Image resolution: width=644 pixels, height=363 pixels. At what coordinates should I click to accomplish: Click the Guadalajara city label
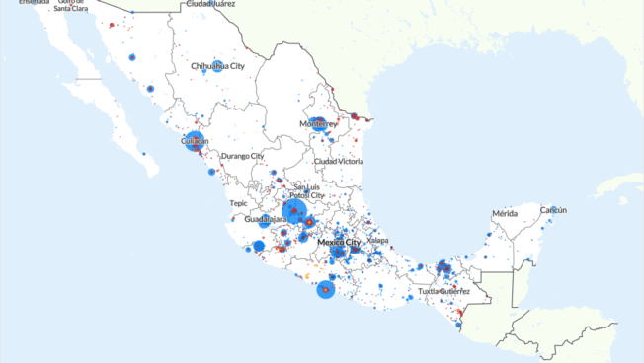coord(266,219)
